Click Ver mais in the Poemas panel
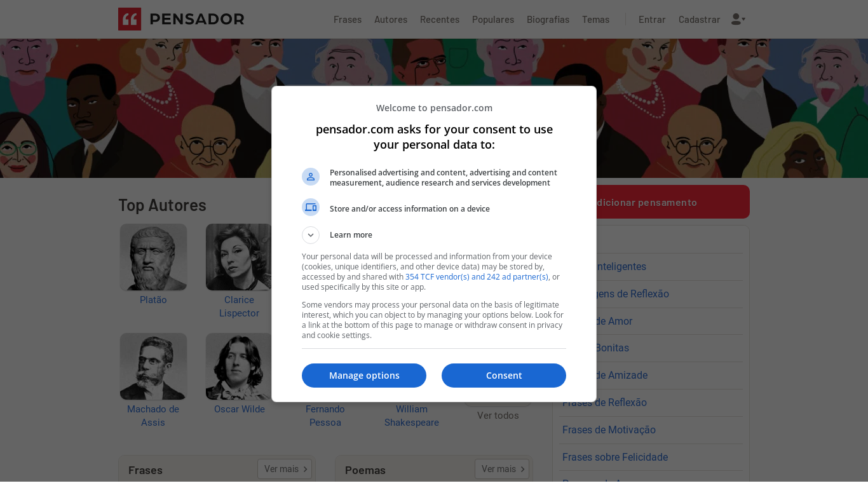 pyautogui.click(x=502, y=469)
